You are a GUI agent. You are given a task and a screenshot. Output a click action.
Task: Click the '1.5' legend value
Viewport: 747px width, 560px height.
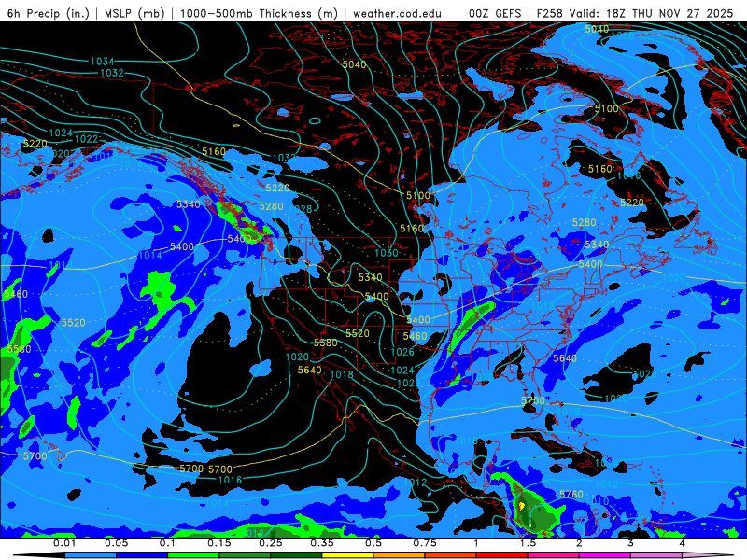[528, 543]
